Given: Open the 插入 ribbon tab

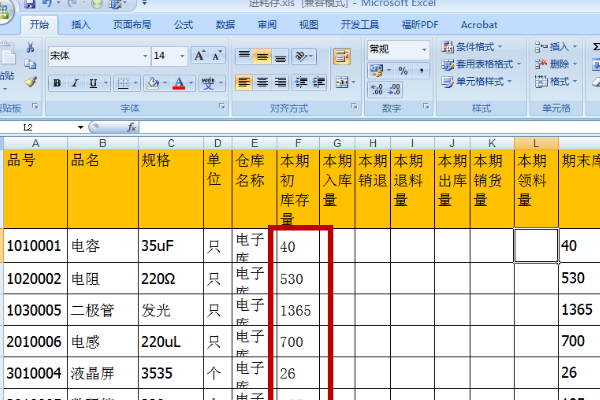Looking at the screenshot, I should pos(81,25).
